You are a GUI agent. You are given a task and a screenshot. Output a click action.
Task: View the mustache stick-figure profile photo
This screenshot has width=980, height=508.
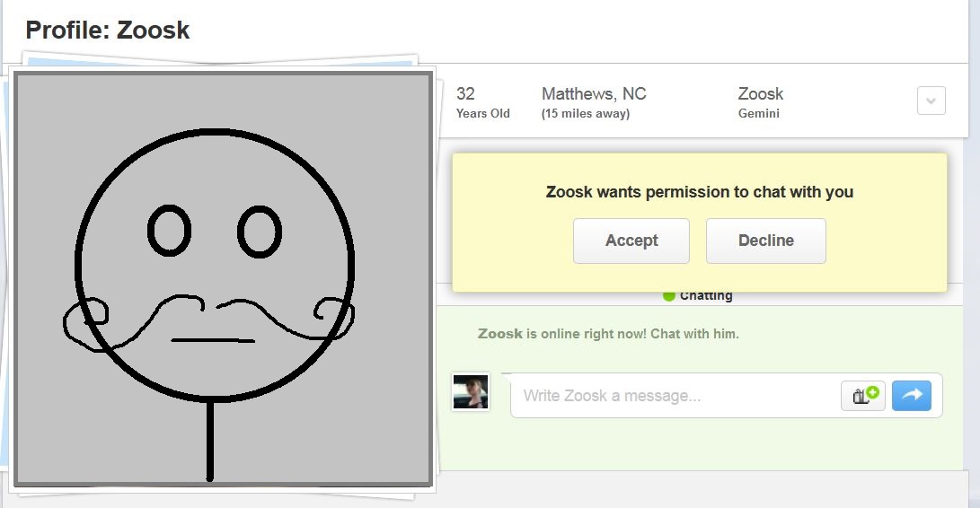223,278
